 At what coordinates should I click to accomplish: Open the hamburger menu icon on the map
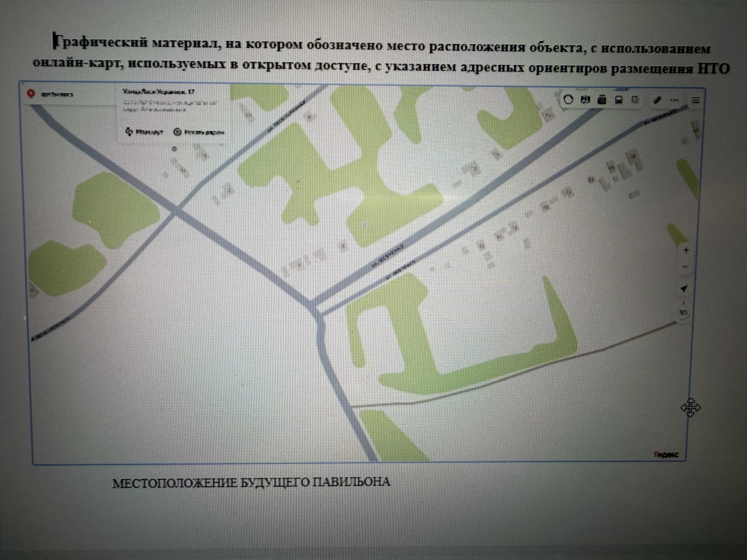[x=695, y=100]
